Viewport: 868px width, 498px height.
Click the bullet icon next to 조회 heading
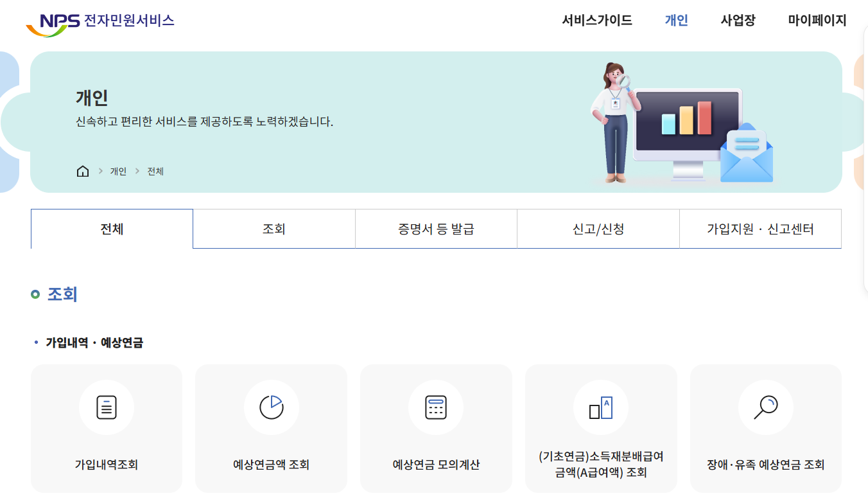pos(34,294)
